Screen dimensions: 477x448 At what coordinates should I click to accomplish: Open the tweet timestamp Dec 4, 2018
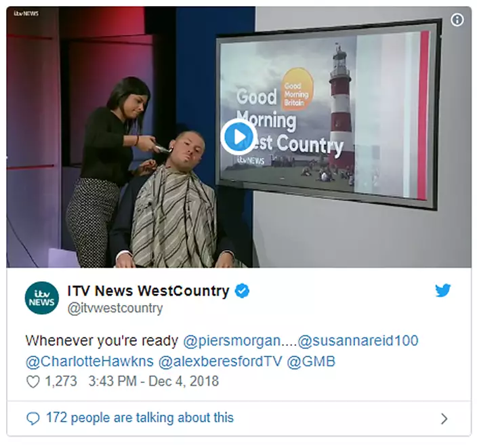(x=154, y=382)
